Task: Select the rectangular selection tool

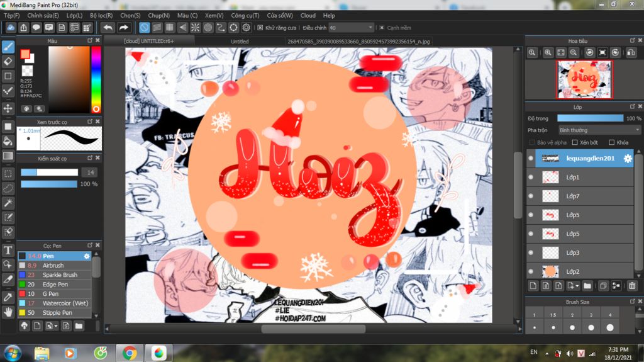Action: coord(8,174)
